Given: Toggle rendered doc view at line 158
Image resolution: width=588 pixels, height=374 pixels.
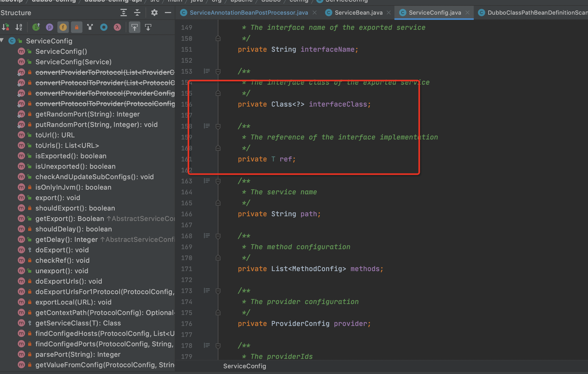Looking at the screenshot, I should click(207, 126).
